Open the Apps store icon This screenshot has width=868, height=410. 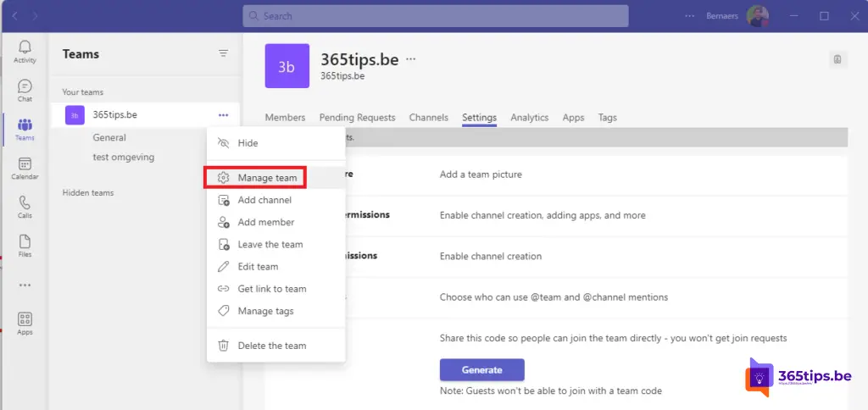(25, 324)
